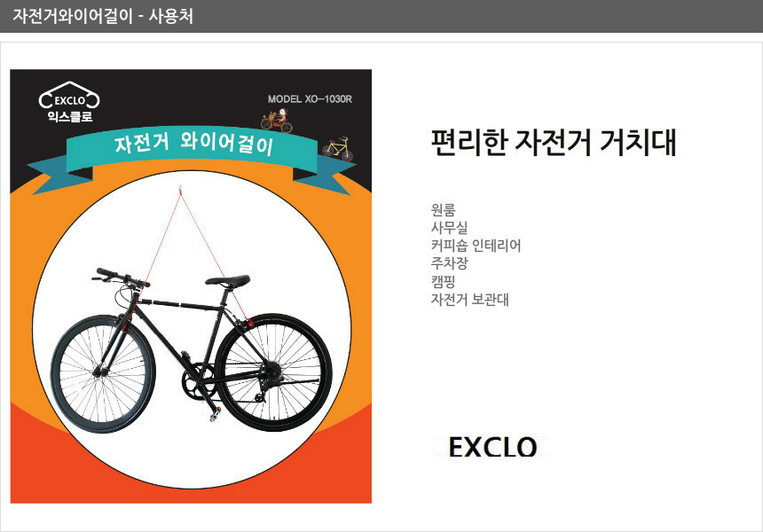Click the red wire hook at the top
Screen dimensions: 763x532
coord(180,191)
